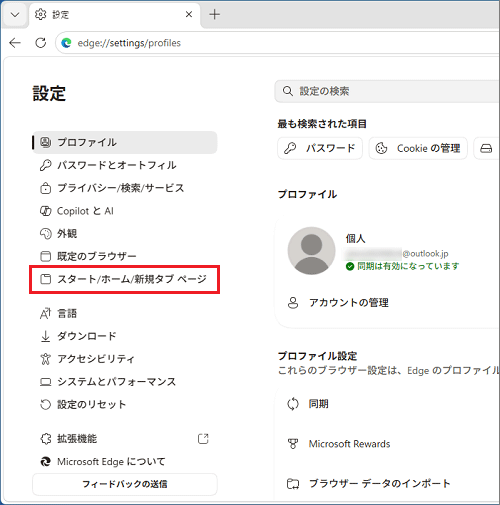Viewport: 500px width, 505px height.
Task: Click the プロファイル設定 heading
Action: [317, 356]
